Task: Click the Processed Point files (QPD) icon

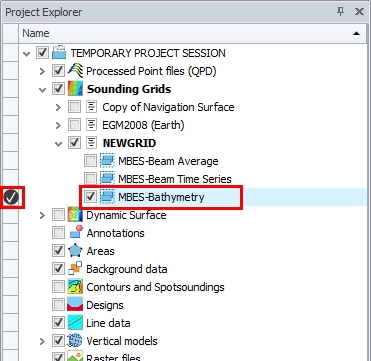Action: coord(75,71)
